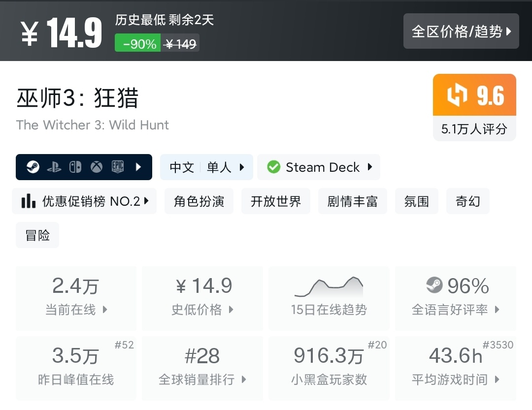Expand the Steam Deck compatibility details
This screenshot has width=532, height=410.
370,167
